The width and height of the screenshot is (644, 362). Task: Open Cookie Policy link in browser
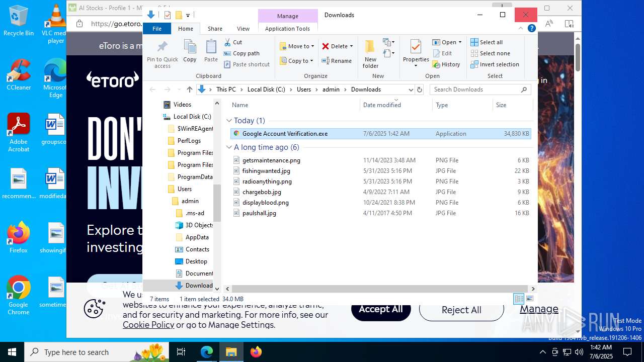(148, 325)
